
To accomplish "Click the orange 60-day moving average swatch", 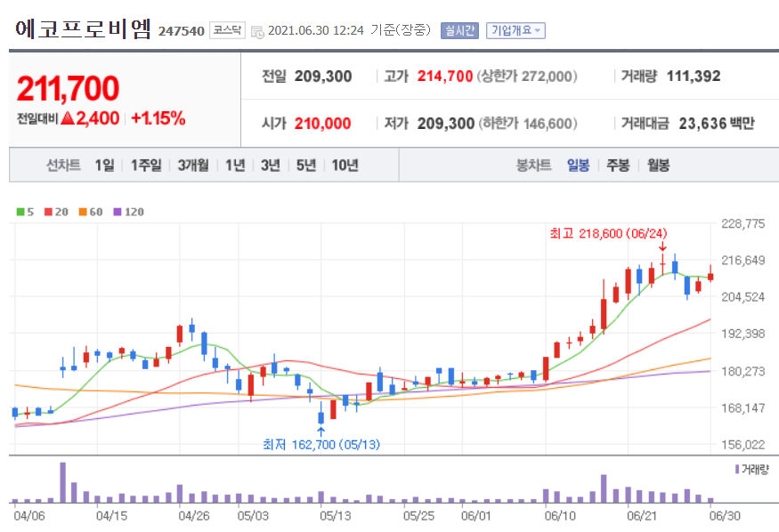I will pos(83,212).
